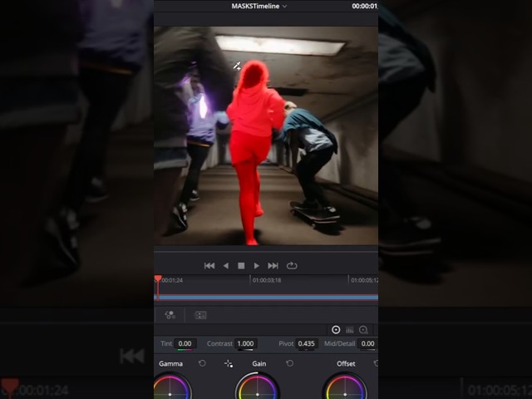This screenshot has width=532, height=399.
Task: Click the 01:00:05:12 timecode on the ruler
Action: [364, 280]
